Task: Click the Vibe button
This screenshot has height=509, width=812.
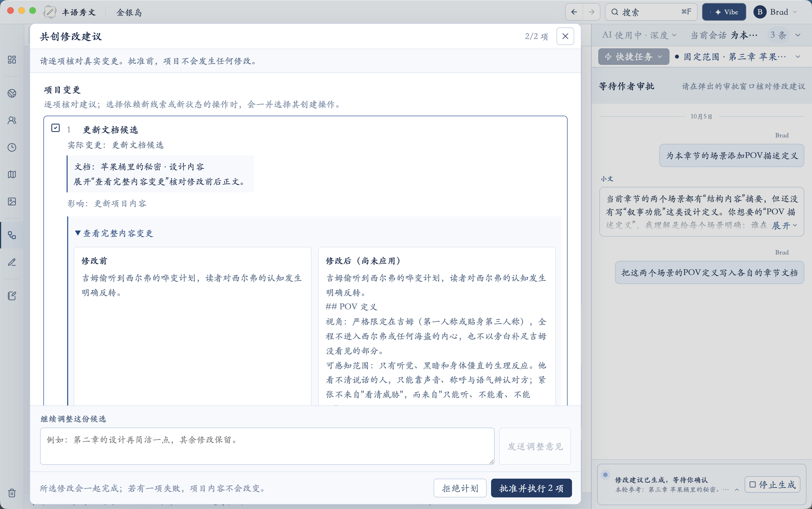Action: (724, 12)
